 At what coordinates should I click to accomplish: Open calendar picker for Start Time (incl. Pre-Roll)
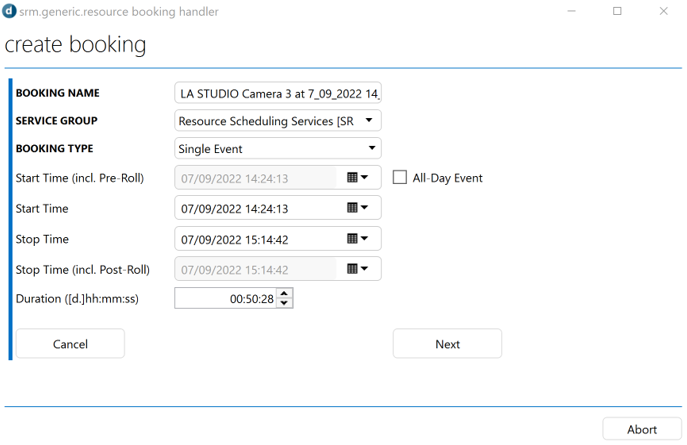pyautogui.click(x=358, y=177)
